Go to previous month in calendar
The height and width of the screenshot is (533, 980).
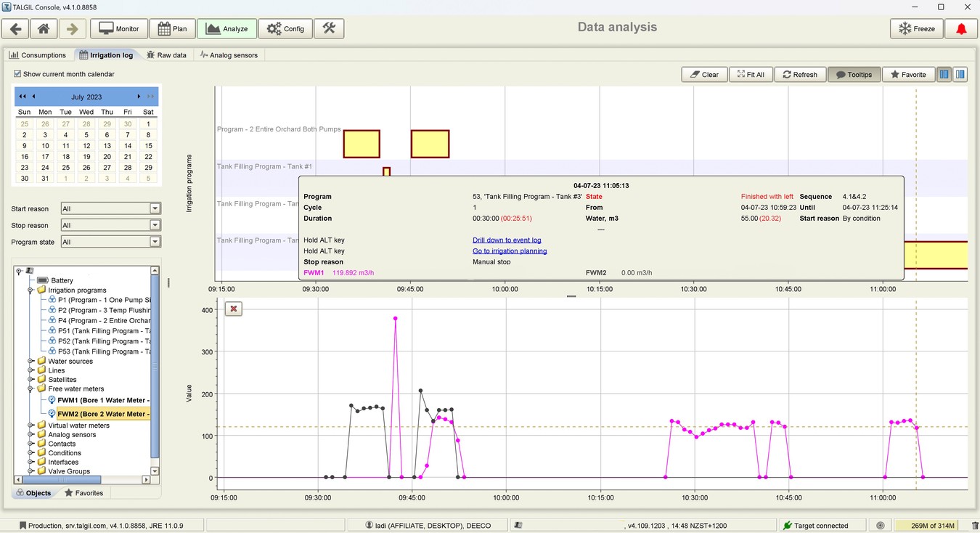click(33, 97)
